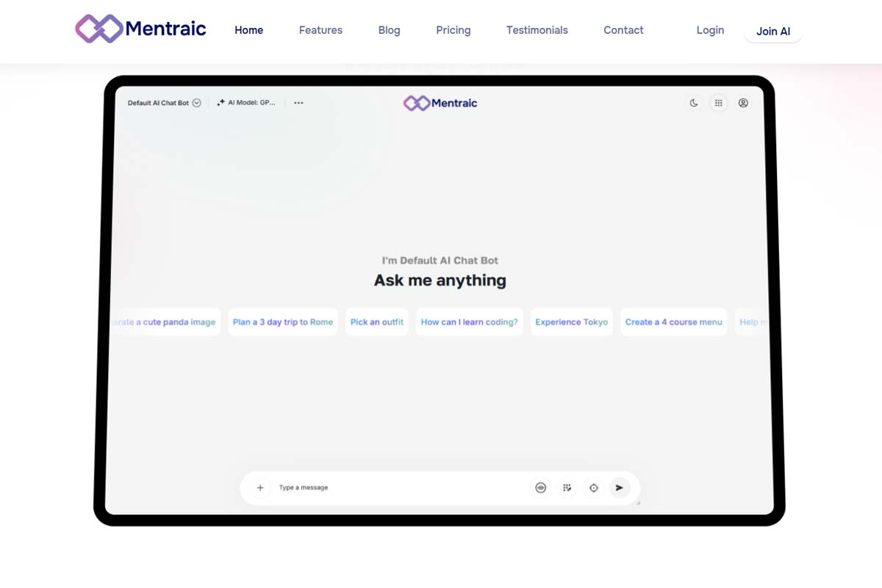Viewport: 882px width, 588px height.
Task: Open the apps grid icon in chat header
Action: (x=718, y=103)
